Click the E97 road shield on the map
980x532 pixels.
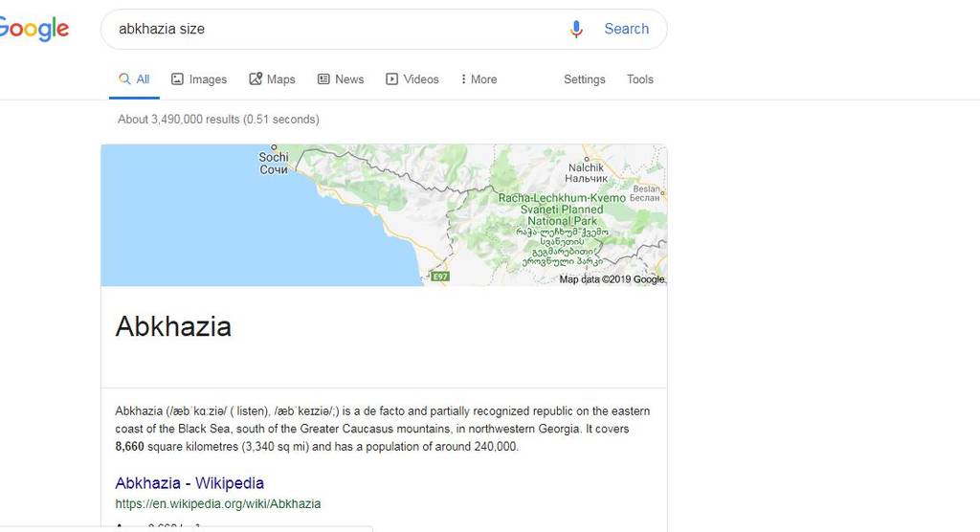[440, 277]
